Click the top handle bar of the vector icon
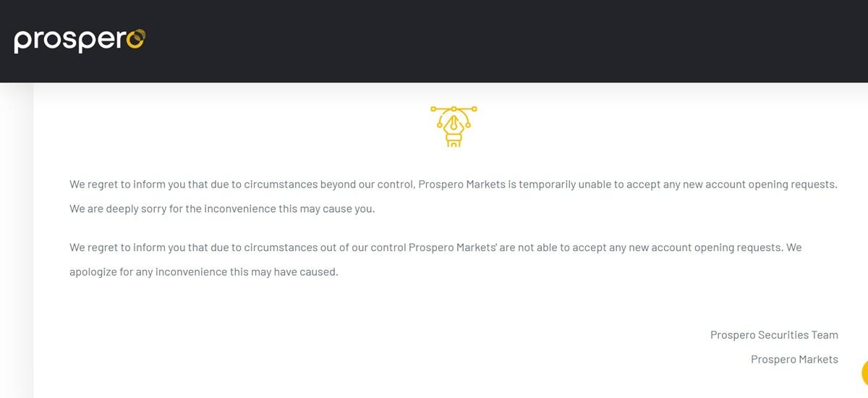Screen dimensions: 868x398 (454, 109)
